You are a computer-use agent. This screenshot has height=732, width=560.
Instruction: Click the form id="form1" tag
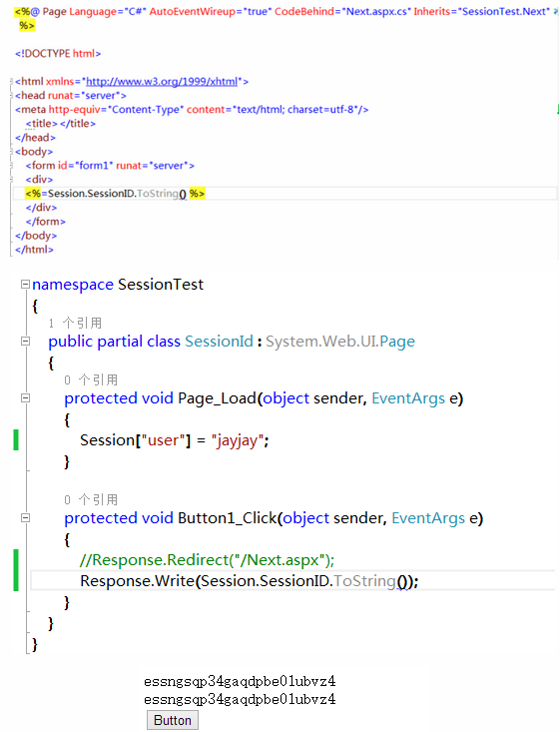[x=110, y=165]
